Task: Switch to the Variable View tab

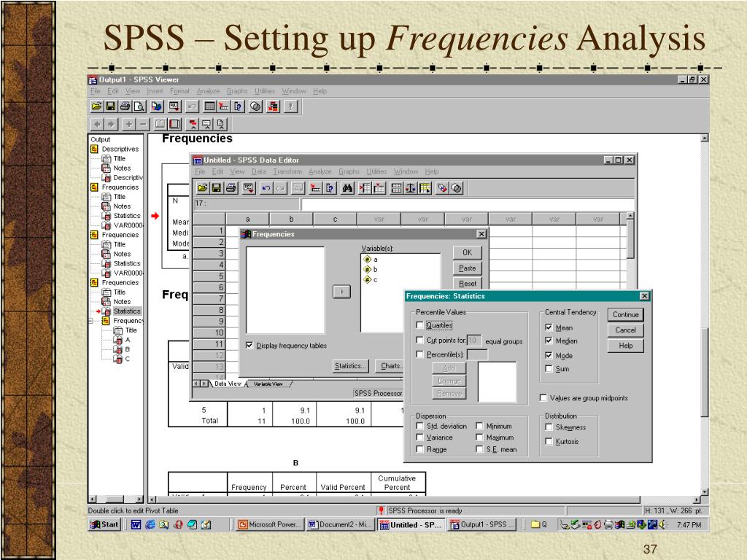Action: click(268, 384)
